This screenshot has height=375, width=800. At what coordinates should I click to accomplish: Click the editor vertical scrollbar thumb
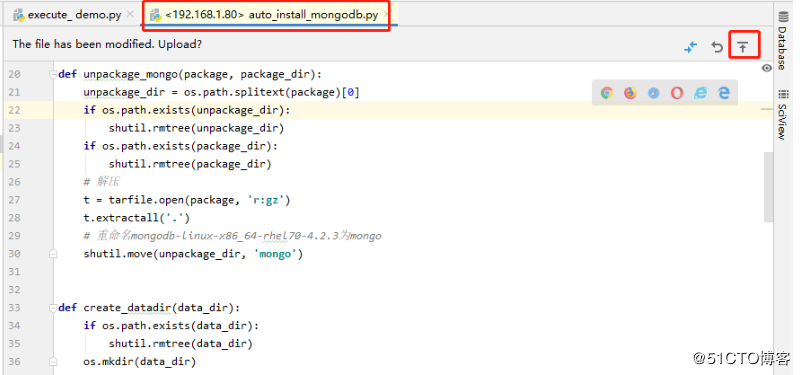[x=768, y=186]
